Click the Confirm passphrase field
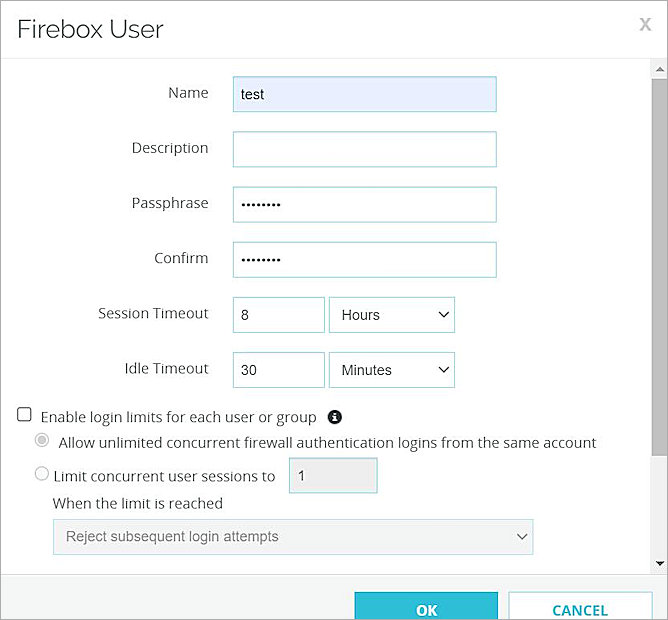 coord(364,259)
